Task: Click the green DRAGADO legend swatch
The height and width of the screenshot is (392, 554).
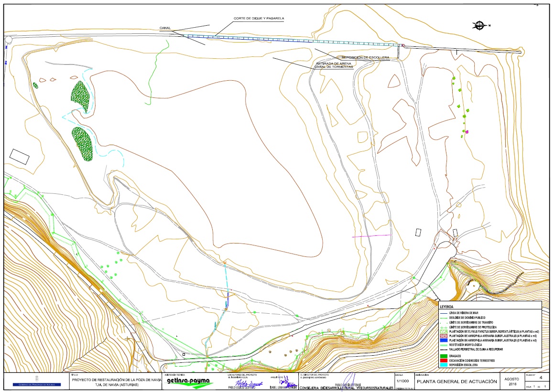Action: 444,356
